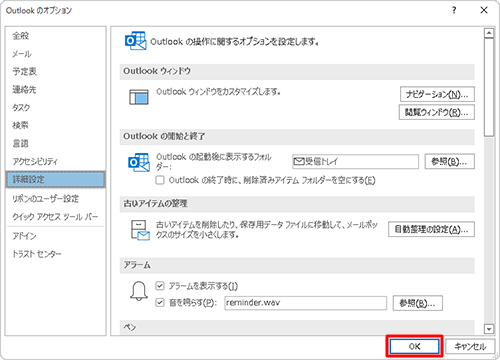Open トラスト センター category
500x360 pixels.
37,254
